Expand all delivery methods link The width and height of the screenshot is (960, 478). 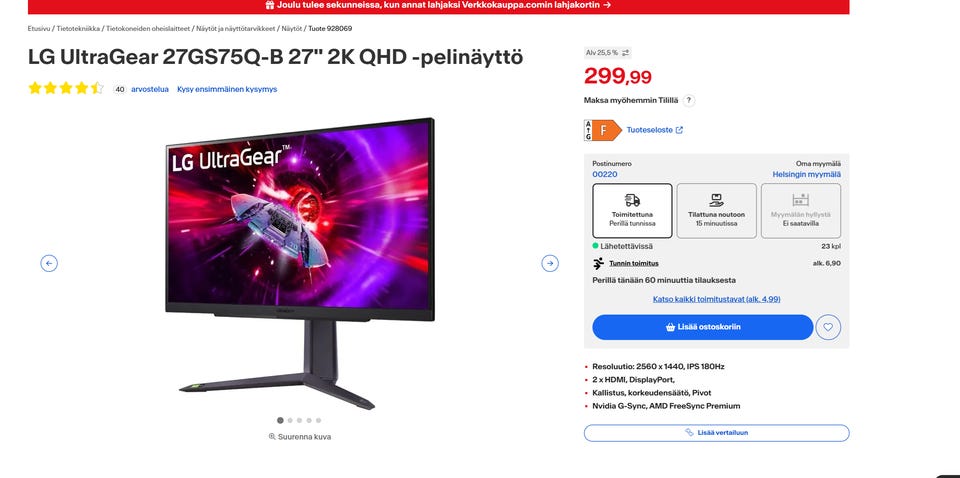point(716,299)
